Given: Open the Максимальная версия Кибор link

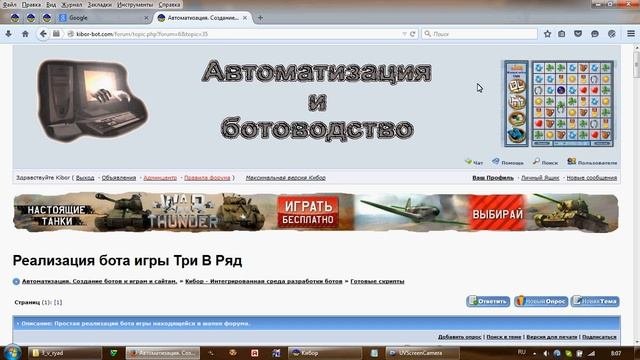Looking at the screenshot, I should tap(286, 178).
